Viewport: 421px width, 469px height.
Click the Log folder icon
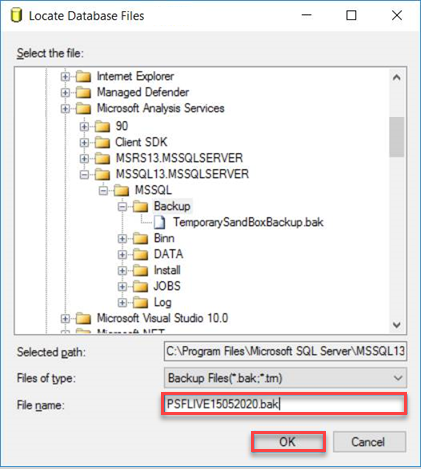pos(140,302)
